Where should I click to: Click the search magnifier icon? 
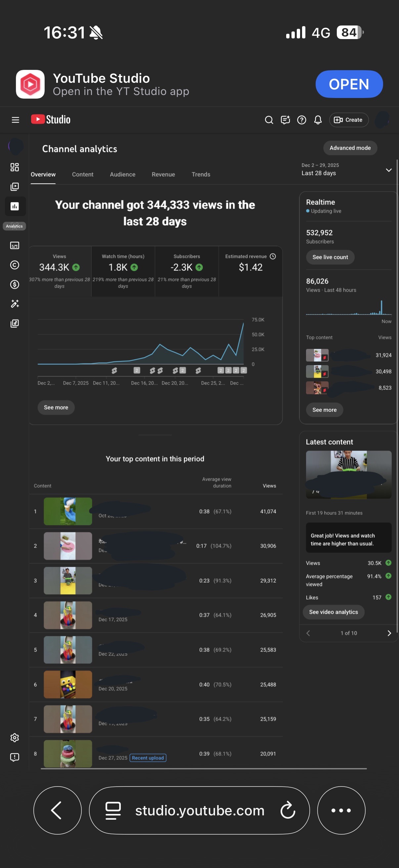coord(269,120)
